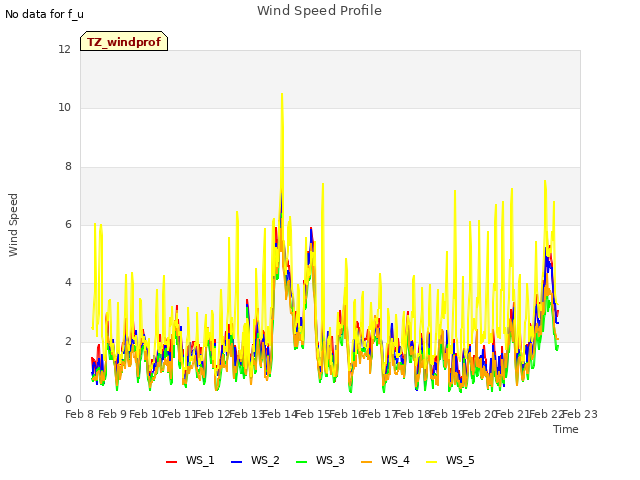This screenshot has height=480, width=640.
Task: Toggle the WS_4 legend entry
Action: (x=385, y=460)
